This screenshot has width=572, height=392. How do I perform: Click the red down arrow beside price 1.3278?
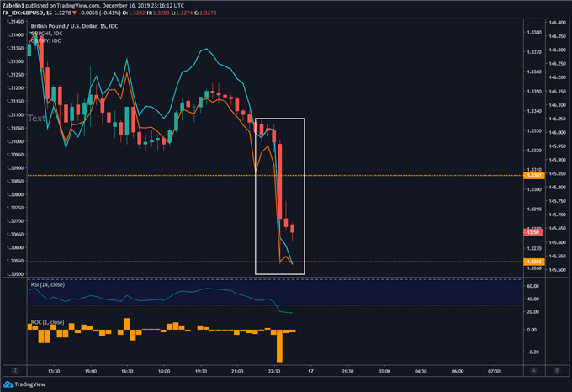[x=74, y=13]
